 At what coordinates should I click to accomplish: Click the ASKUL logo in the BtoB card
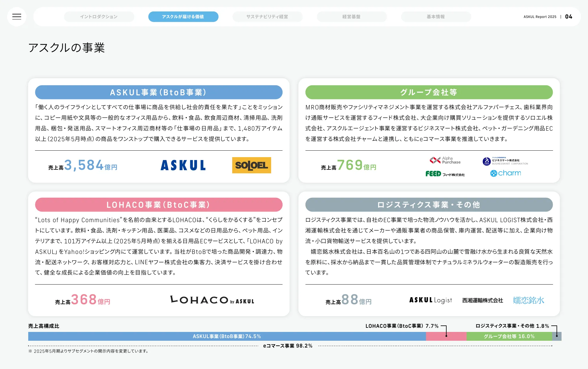(x=183, y=165)
